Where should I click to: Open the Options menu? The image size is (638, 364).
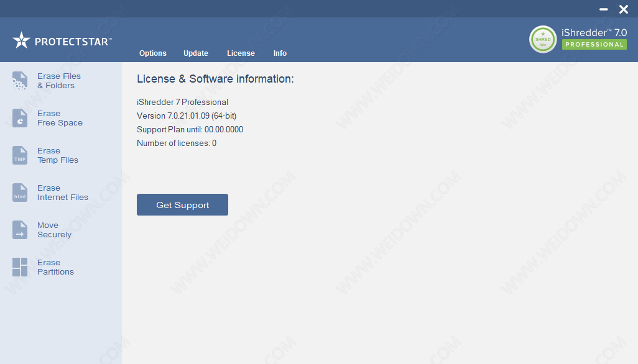click(x=152, y=53)
